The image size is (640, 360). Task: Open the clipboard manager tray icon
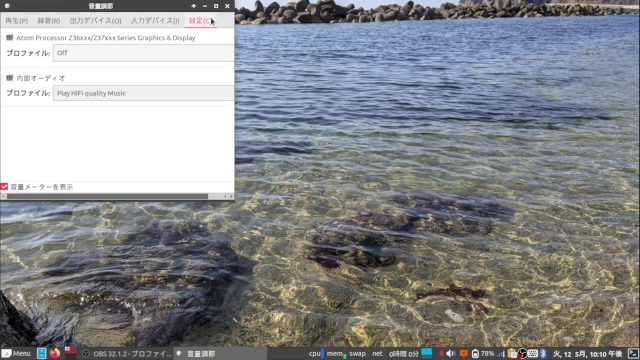[512, 353]
